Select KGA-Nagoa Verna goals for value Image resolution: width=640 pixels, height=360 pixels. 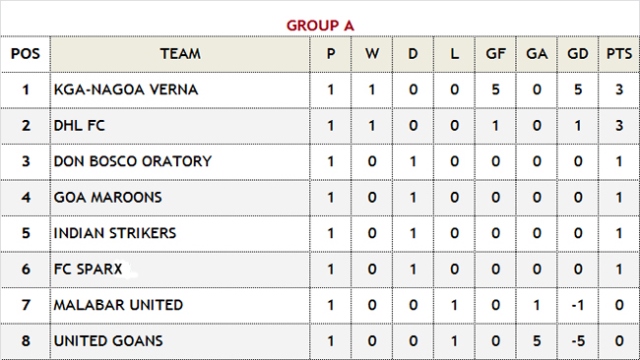495,89
